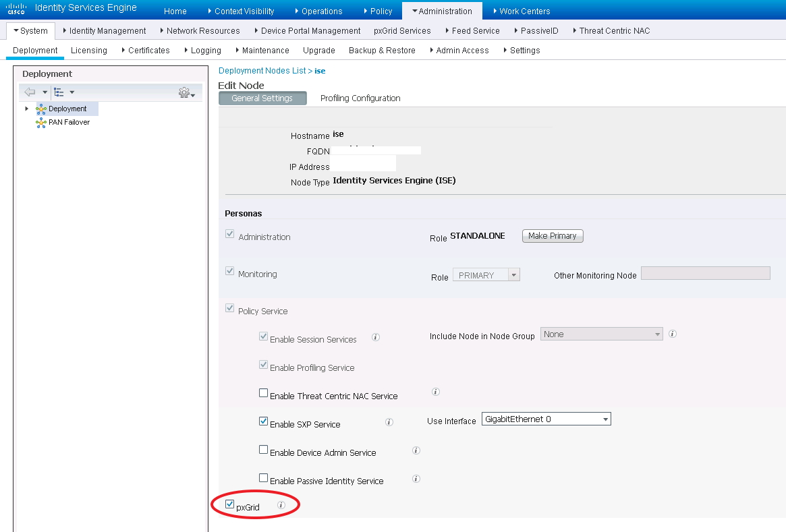
Task: Select PAN Failover in the tree
Action: pyautogui.click(x=69, y=122)
